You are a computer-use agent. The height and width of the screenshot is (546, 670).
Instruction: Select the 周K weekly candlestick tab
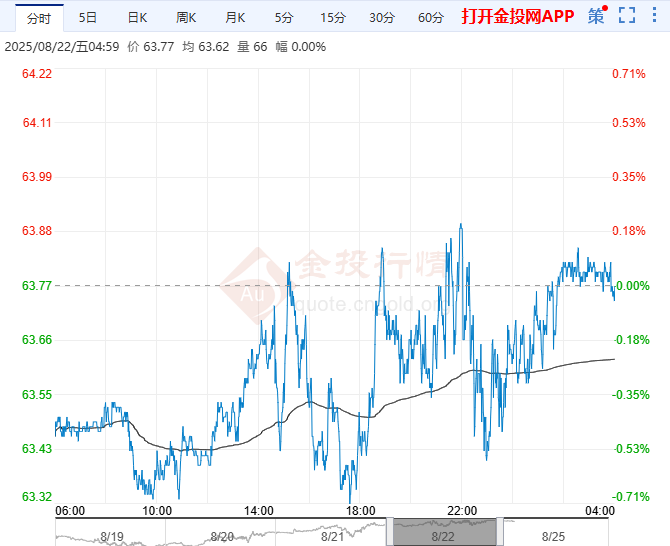[x=186, y=17]
